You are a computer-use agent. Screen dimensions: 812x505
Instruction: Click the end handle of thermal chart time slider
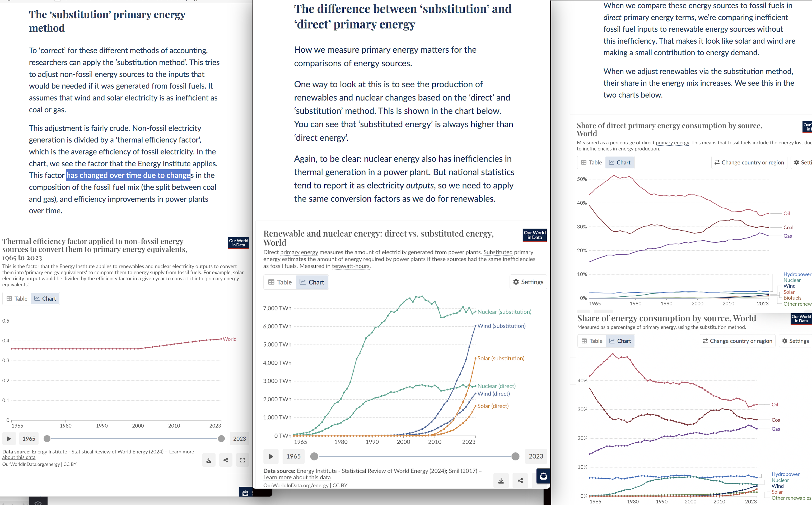[221, 439]
